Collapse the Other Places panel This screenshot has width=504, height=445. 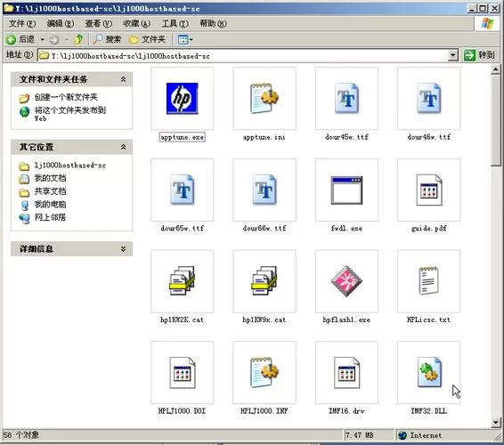[123, 147]
